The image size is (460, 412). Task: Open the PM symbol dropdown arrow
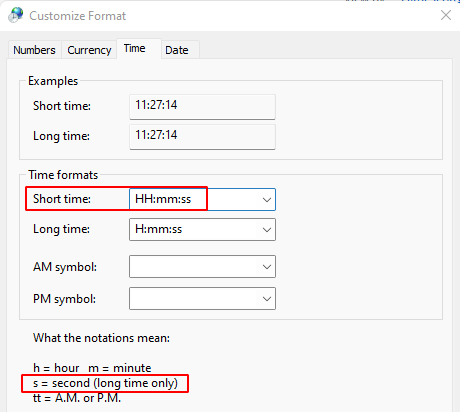pyautogui.click(x=266, y=299)
